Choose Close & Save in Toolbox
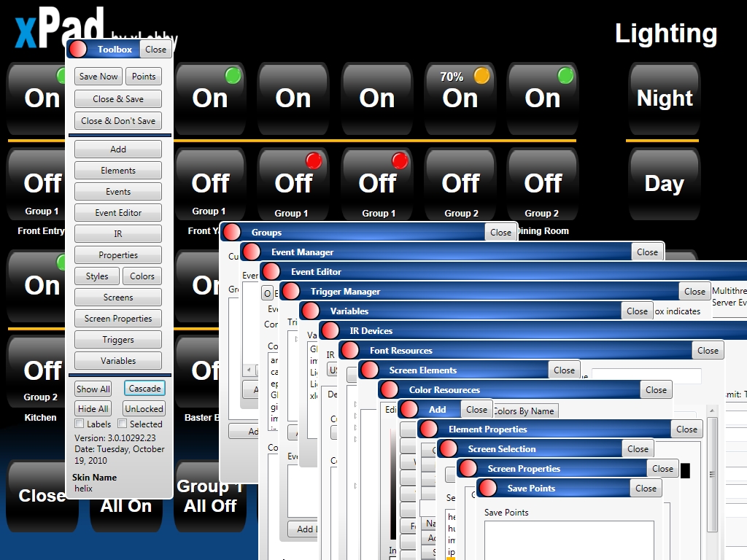Image resolution: width=747 pixels, height=560 pixels. point(118,98)
